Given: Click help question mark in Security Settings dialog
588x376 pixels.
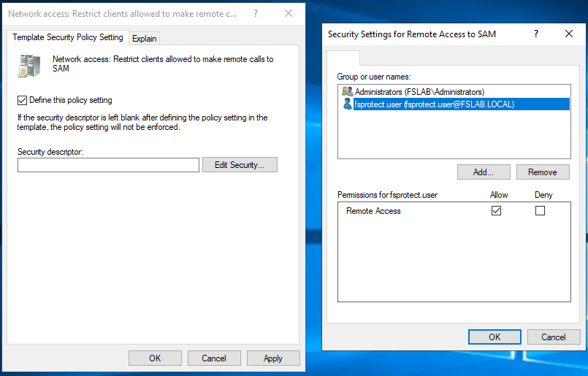Looking at the screenshot, I should [536, 34].
